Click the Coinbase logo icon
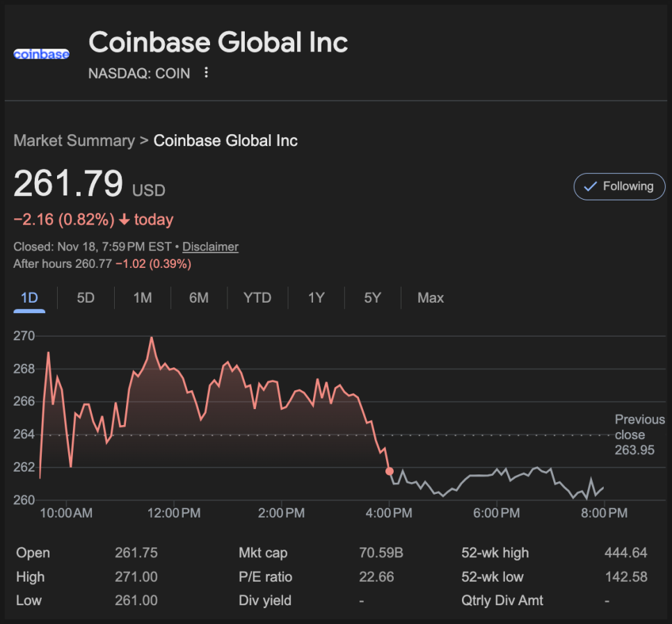This screenshot has width=672, height=624. (x=41, y=54)
